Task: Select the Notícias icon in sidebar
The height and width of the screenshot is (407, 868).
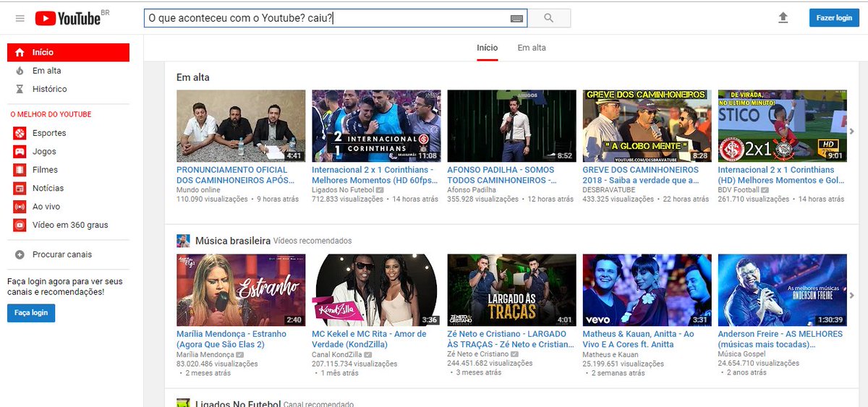Action: tap(20, 188)
